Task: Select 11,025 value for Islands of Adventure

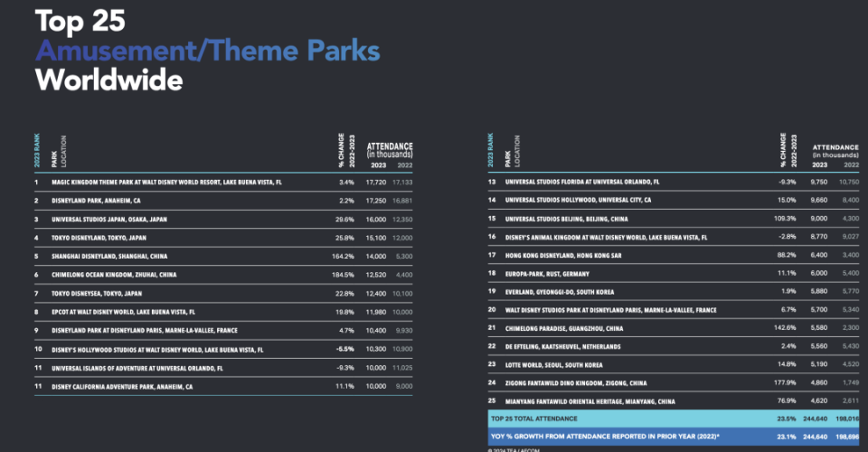Action: [x=402, y=368]
